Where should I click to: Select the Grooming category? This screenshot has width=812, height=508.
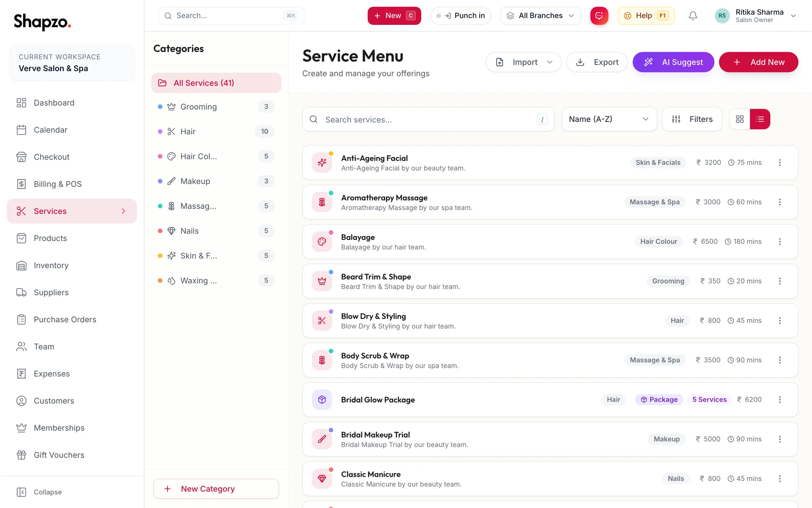pyautogui.click(x=216, y=107)
